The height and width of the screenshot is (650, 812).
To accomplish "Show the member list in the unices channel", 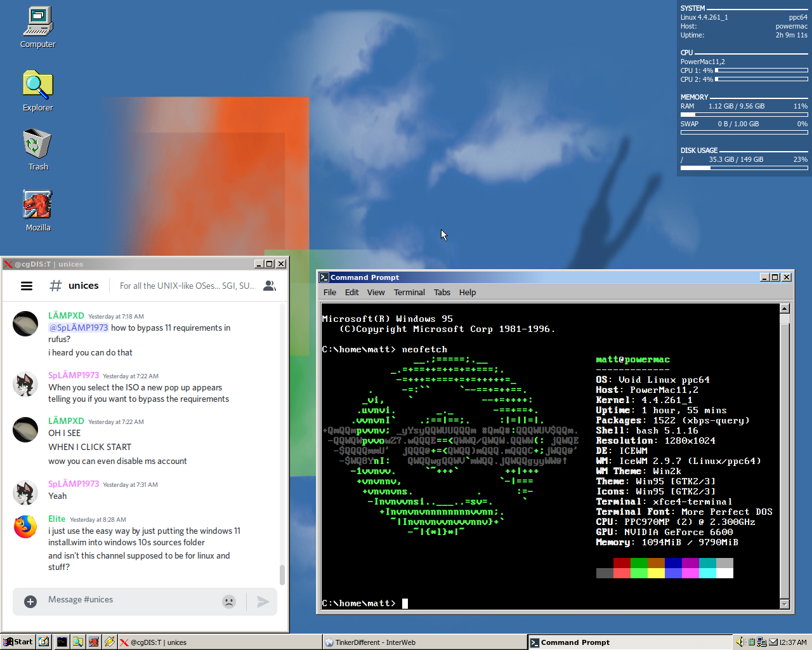I will point(270,286).
